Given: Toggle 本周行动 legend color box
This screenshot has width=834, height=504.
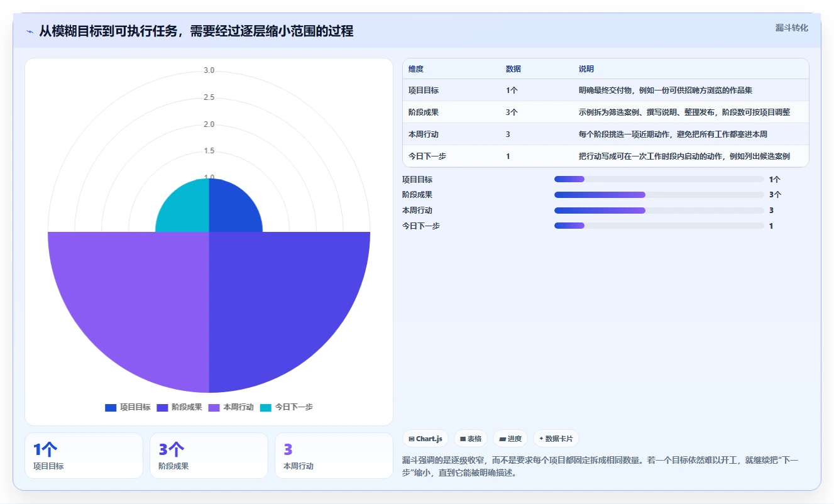Looking at the screenshot, I should click(x=214, y=407).
